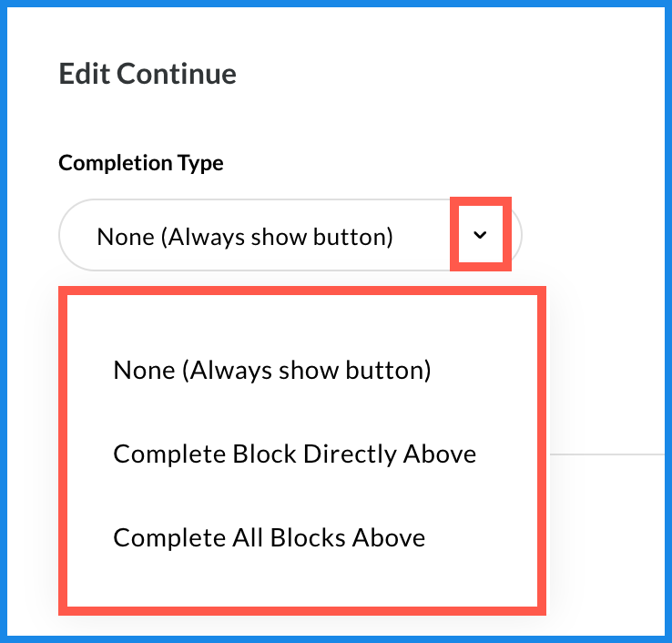Set completion to Complete Block Directly Above
This screenshot has height=643, width=672.
tap(294, 454)
